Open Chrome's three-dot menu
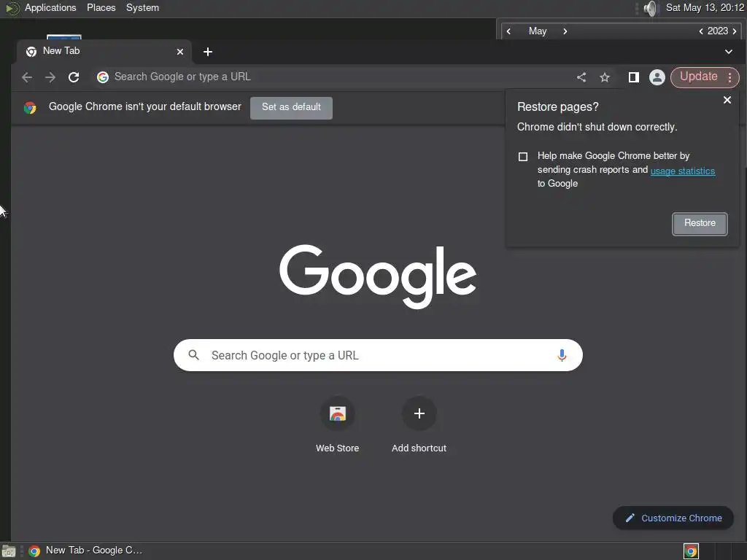 click(x=729, y=77)
